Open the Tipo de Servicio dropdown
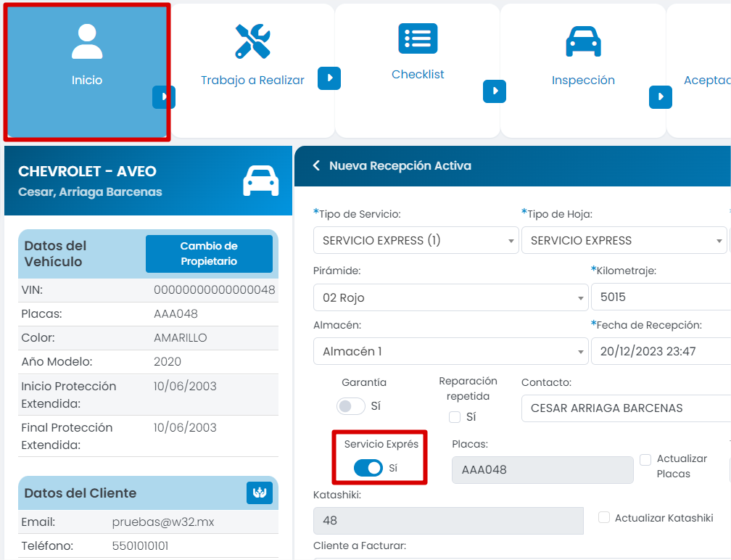 [416, 241]
